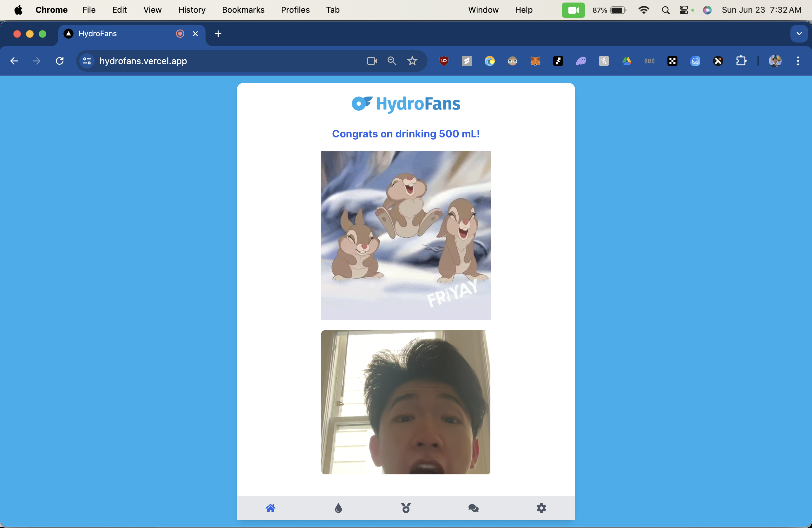Open the glasses face extension
The image size is (812, 528).
513,61
